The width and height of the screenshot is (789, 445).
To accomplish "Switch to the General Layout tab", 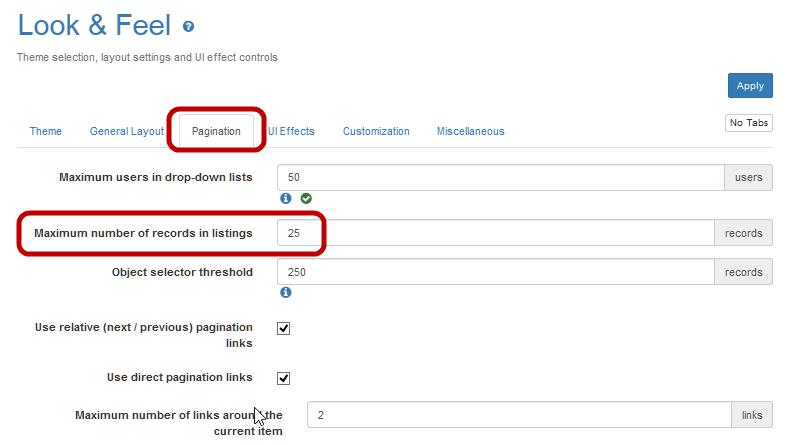I will point(126,131).
